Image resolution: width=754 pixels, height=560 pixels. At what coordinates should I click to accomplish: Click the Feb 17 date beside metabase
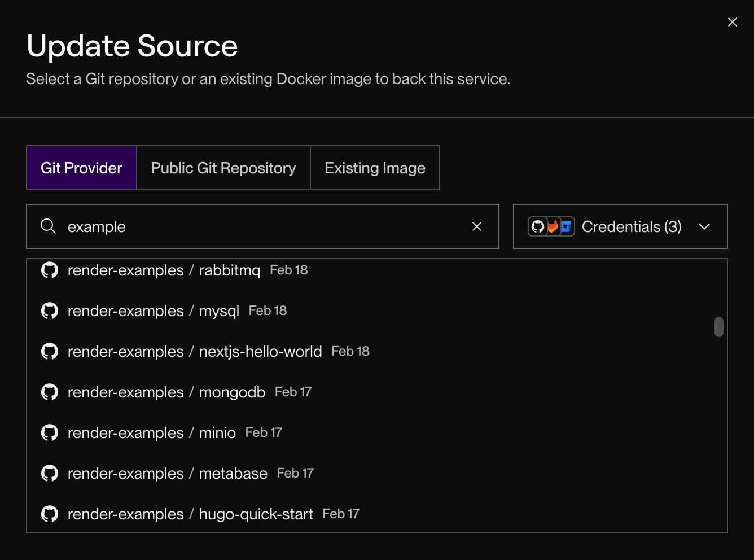tap(295, 473)
